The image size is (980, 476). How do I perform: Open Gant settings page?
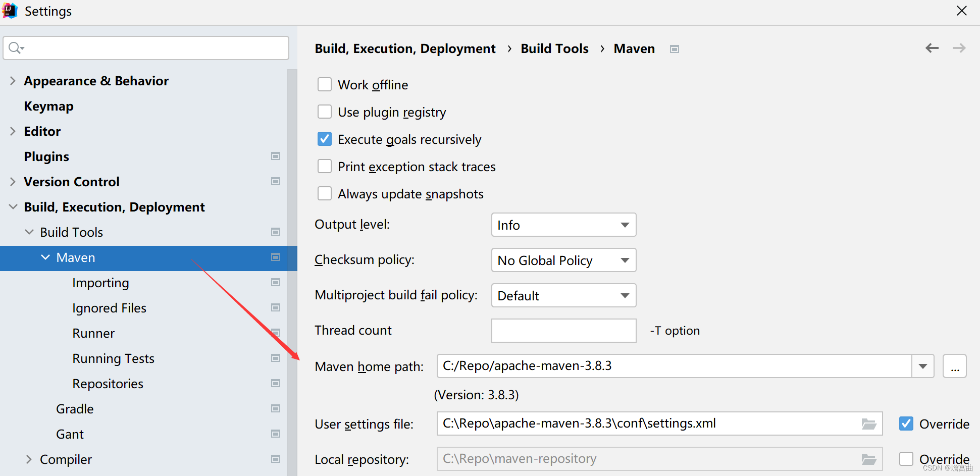click(x=70, y=434)
